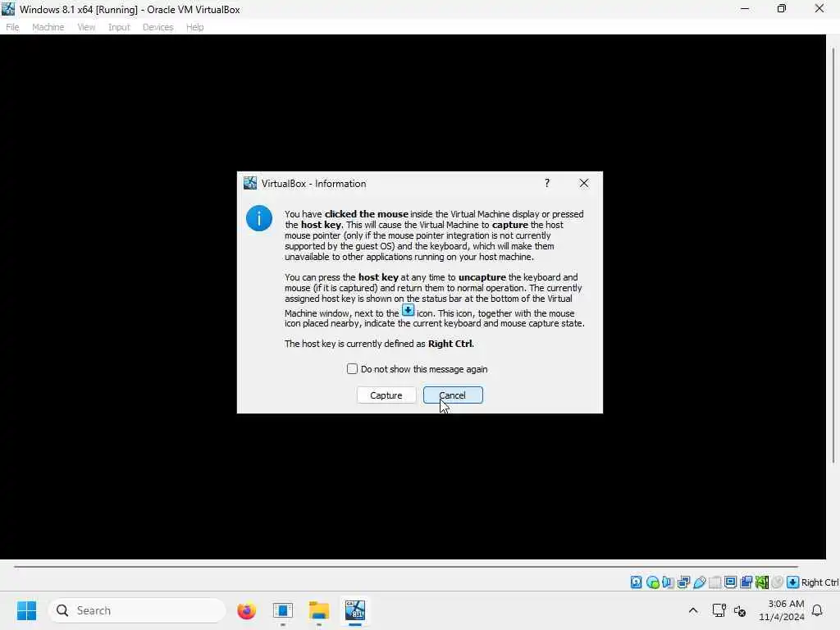Click the hard disk activity status icon
Image resolution: width=840 pixels, height=630 pixels.
pyautogui.click(x=636, y=582)
